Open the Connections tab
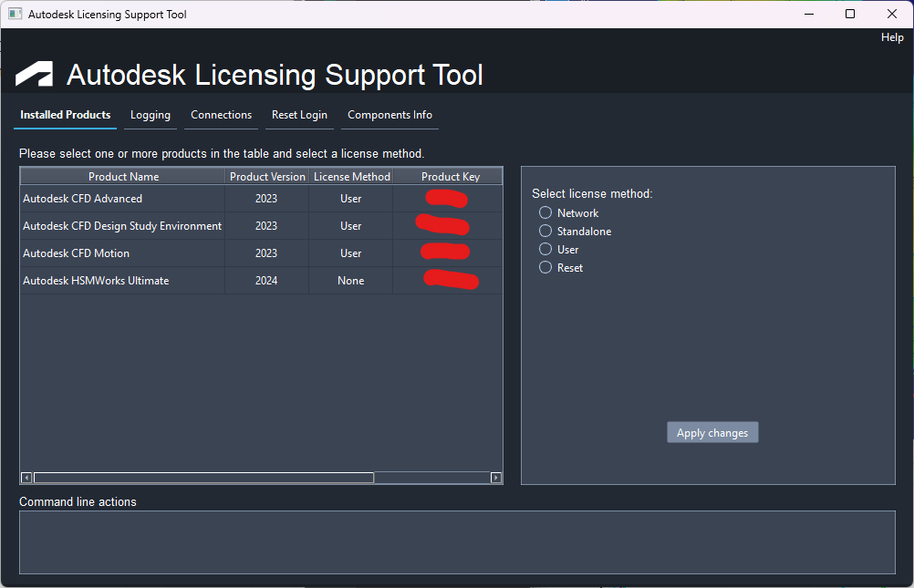914x588 pixels. tap(221, 115)
